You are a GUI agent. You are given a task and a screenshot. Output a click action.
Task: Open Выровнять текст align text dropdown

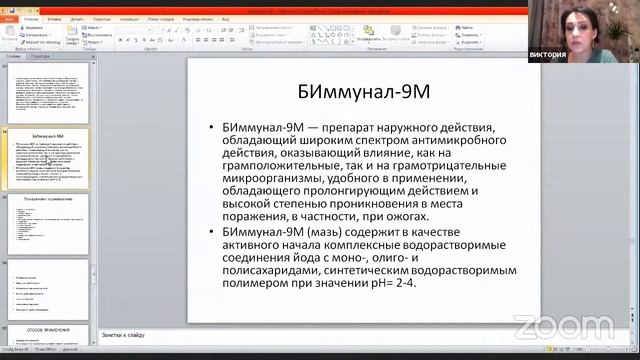pos(269,35)
